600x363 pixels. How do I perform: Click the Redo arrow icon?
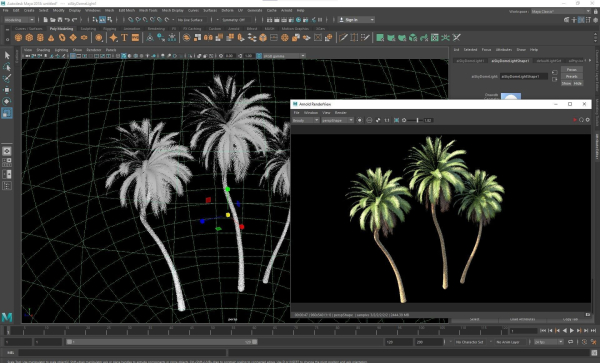(x=74, y=20)
